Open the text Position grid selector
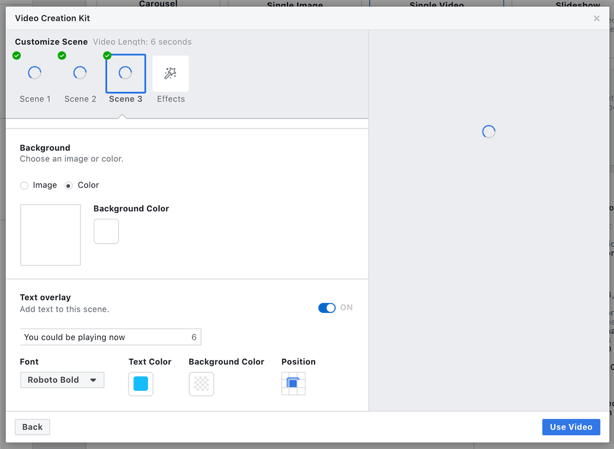Image resolution: width=614 pixels, height=449 pixels. point(293,384)
